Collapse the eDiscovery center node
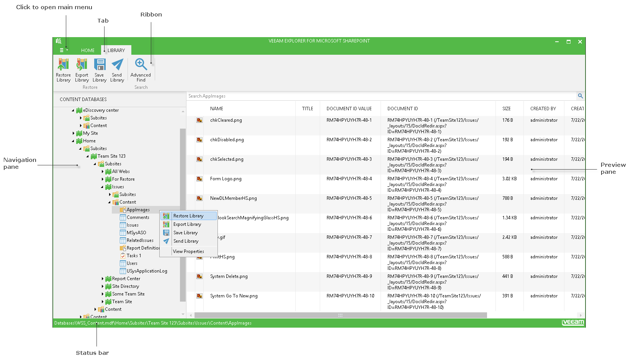This screenshot has height=364, width=636. 73,110
